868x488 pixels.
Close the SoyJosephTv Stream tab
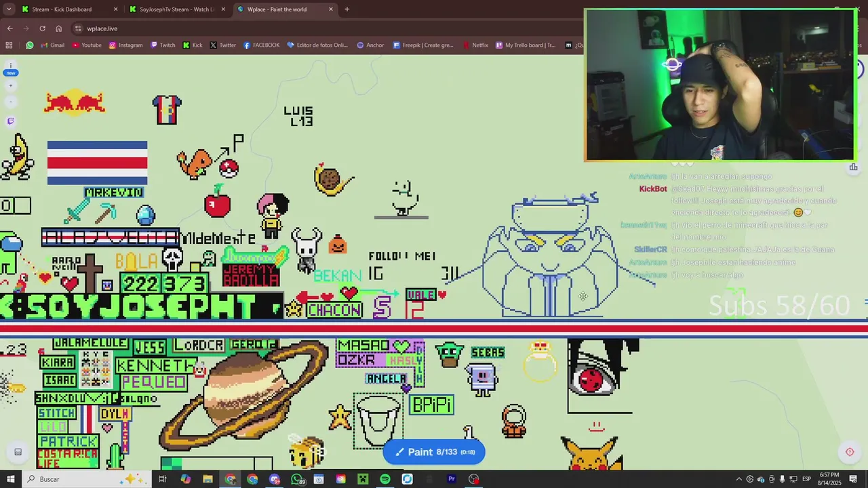pyautogui.click(x=223, y=9)
